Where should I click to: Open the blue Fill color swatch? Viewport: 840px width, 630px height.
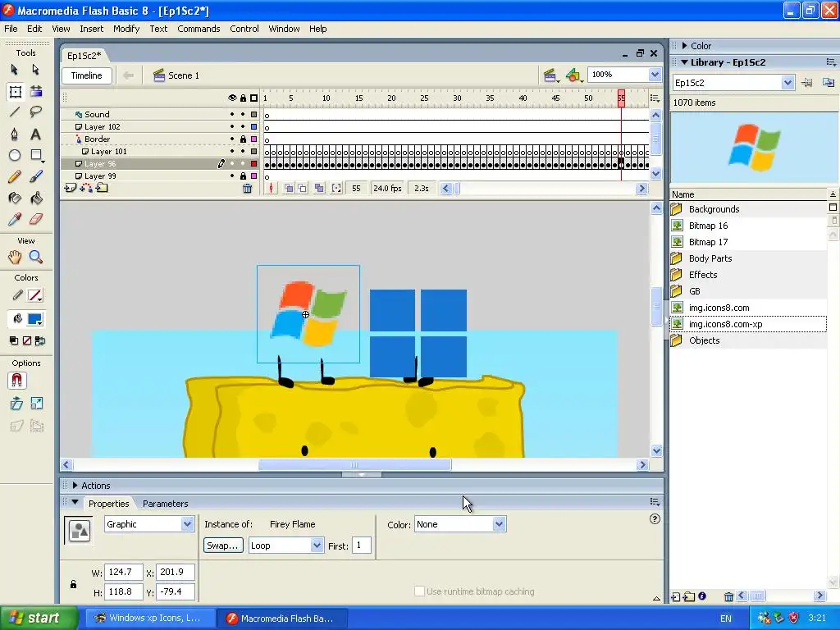34,319
